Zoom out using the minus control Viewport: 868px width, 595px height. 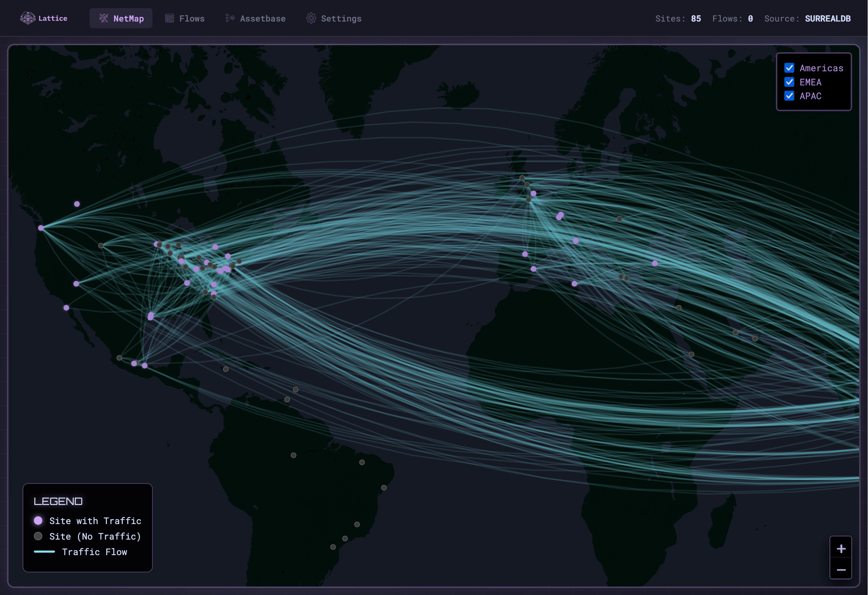point(841,570)
